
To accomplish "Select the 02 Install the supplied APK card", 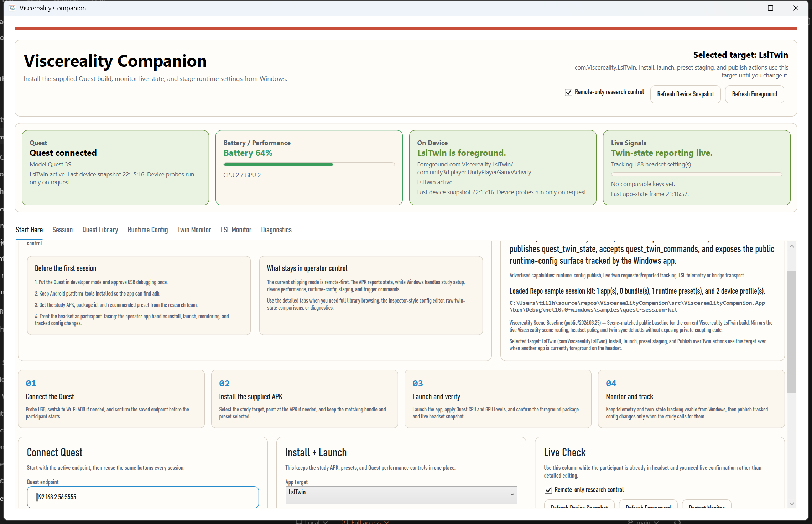I will point(304,399).
